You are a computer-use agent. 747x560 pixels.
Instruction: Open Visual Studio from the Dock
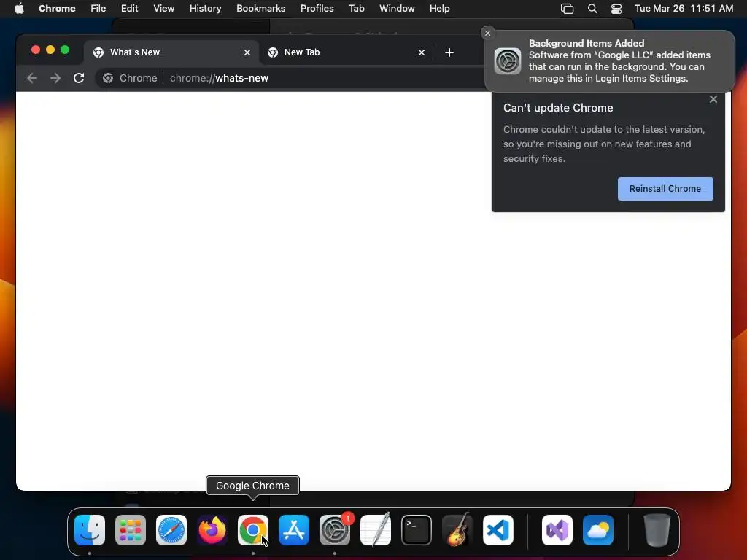557,530
